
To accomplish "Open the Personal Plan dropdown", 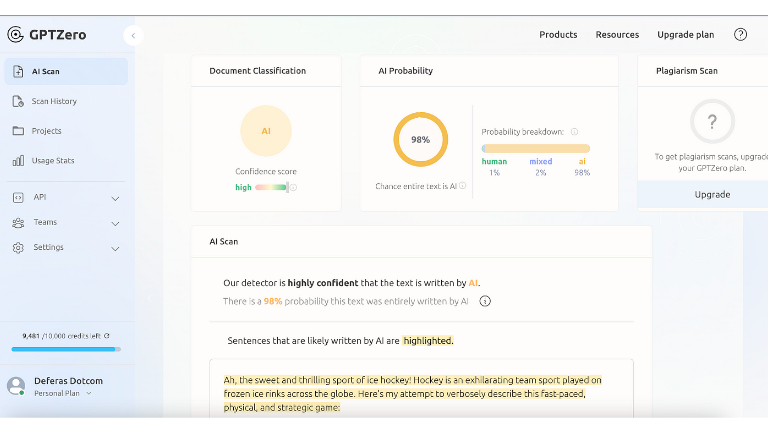I will [x=63, y=393].
